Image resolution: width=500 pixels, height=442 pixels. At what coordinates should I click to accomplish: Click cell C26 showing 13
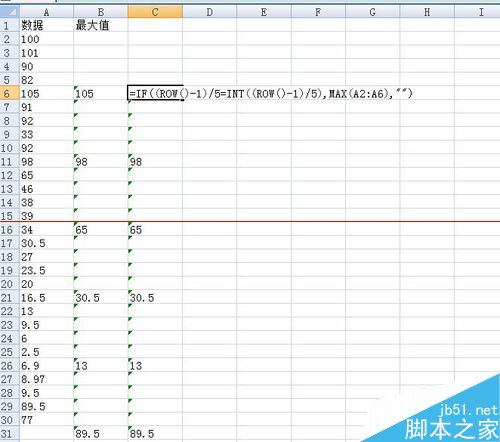155,365
